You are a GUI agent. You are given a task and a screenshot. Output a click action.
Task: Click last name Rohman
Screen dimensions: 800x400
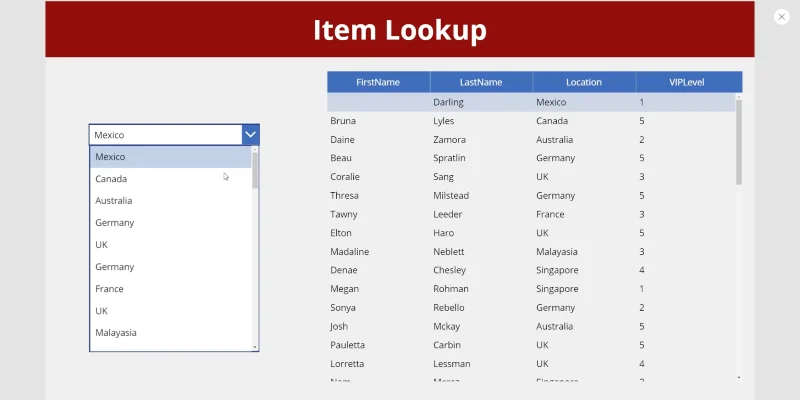pos(451,289)
